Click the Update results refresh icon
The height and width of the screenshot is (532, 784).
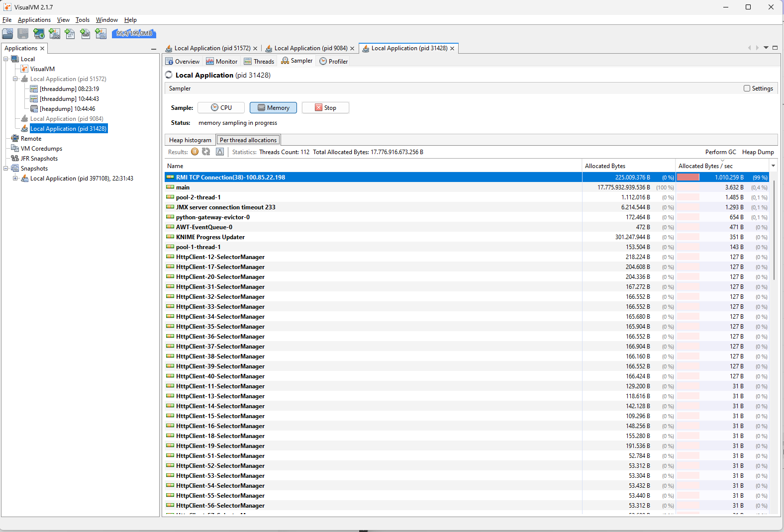[x=206, y=152]
